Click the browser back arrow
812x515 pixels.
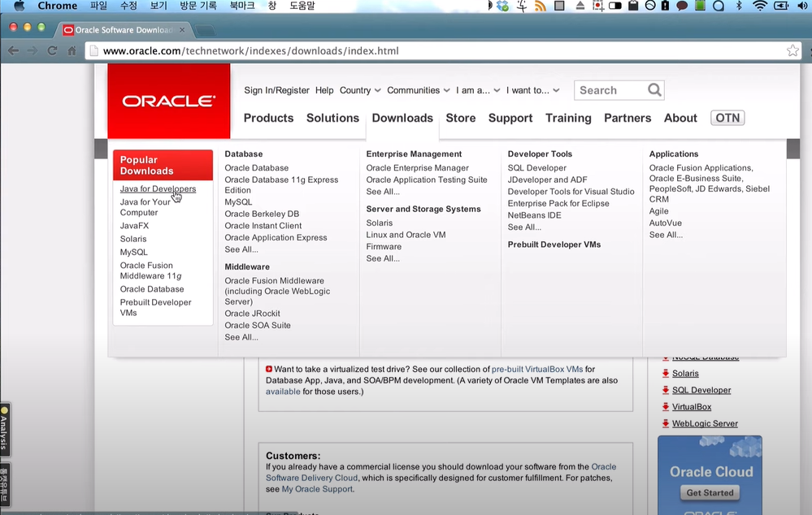14,50
